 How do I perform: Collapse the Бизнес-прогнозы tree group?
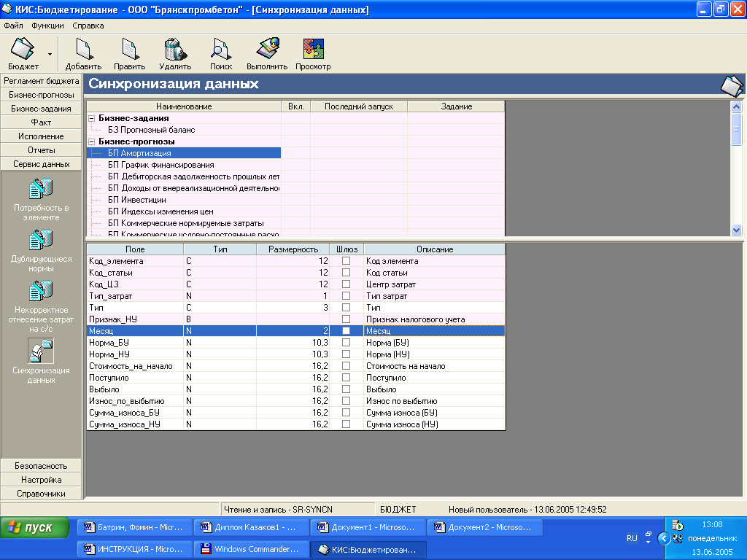pyautogui.click(x=92, y=141)
